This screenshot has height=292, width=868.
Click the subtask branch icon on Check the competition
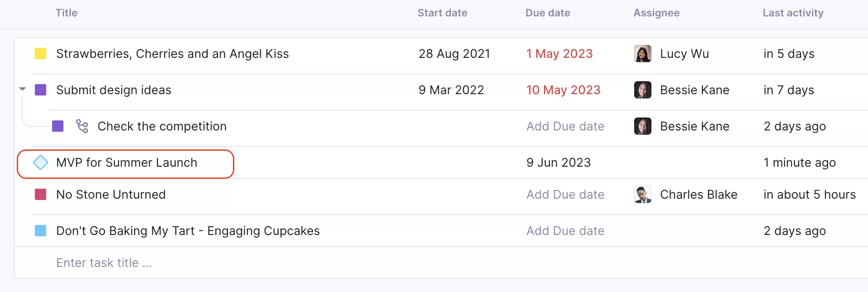[x=82, y=126]
